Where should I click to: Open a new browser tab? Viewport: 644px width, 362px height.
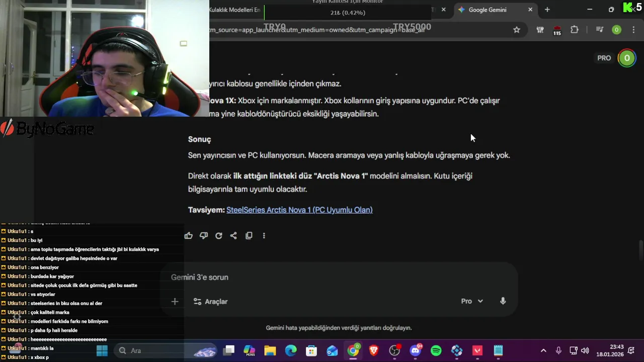click(x=547, y=10)
